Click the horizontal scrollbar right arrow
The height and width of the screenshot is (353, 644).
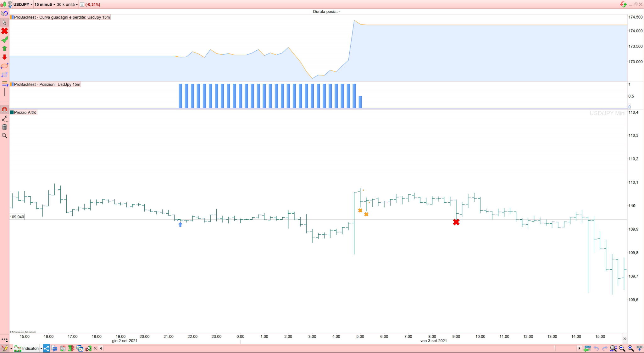pyautogui.click(x=579, y=348)
